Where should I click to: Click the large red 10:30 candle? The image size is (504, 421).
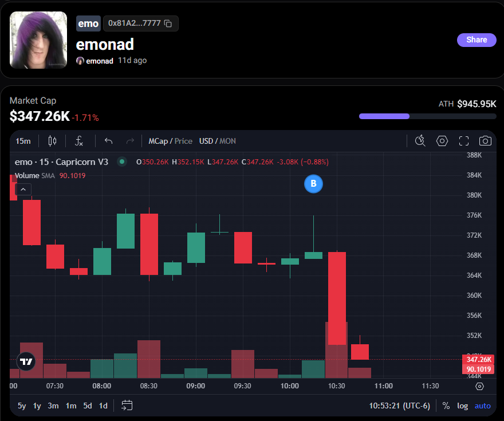337,298
